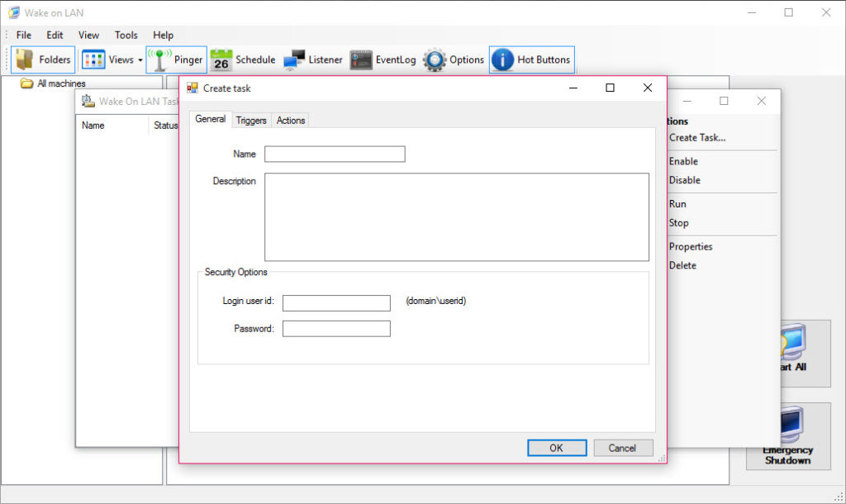Open the Help menu
Screen dimensions: 846x504
(163, 35)
